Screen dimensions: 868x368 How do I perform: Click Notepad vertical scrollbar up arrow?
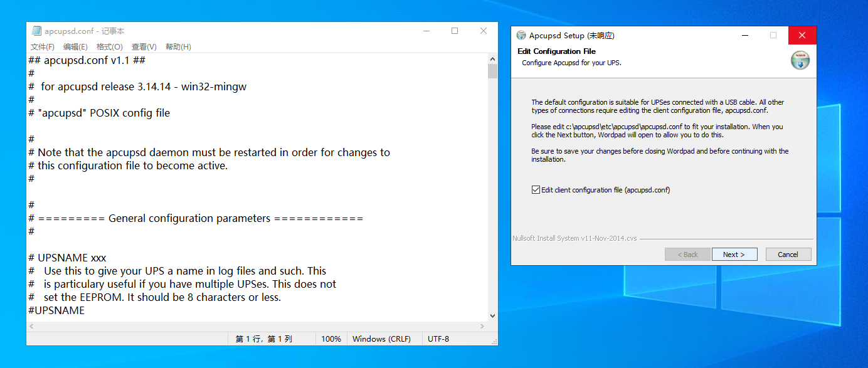pyautogui.click(x=492, y=58)
